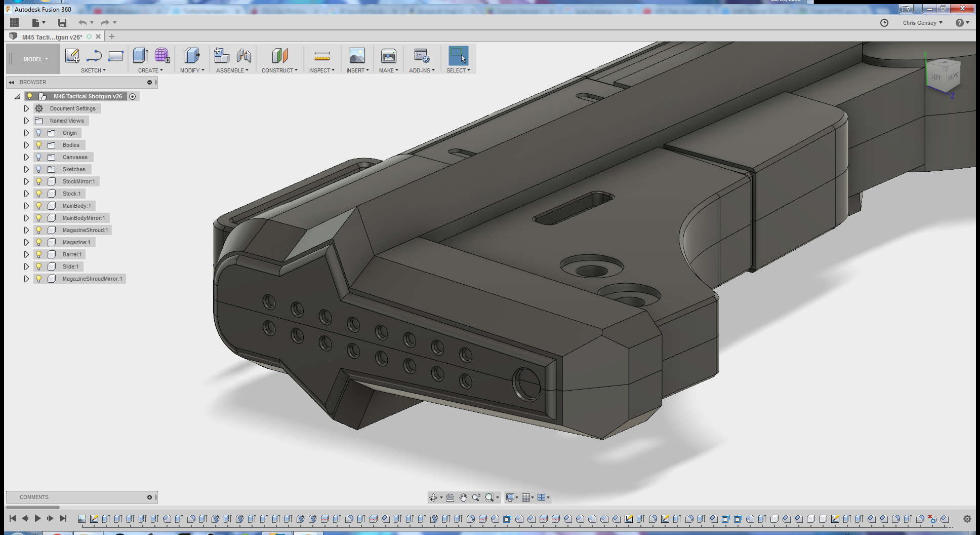Toggle visibility of the Slide:1 body
The image size is (980, 535).
39,266
